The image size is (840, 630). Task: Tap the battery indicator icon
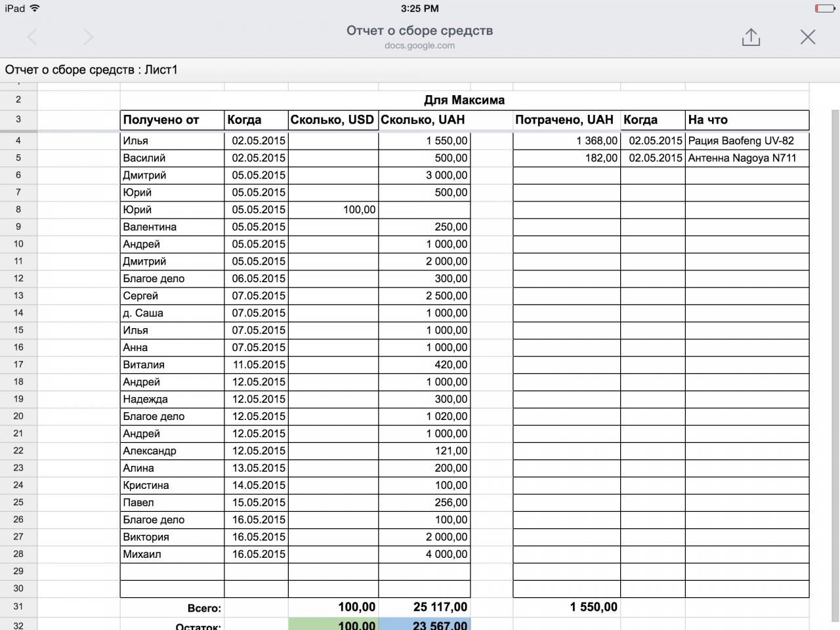(x=825, y=9)
